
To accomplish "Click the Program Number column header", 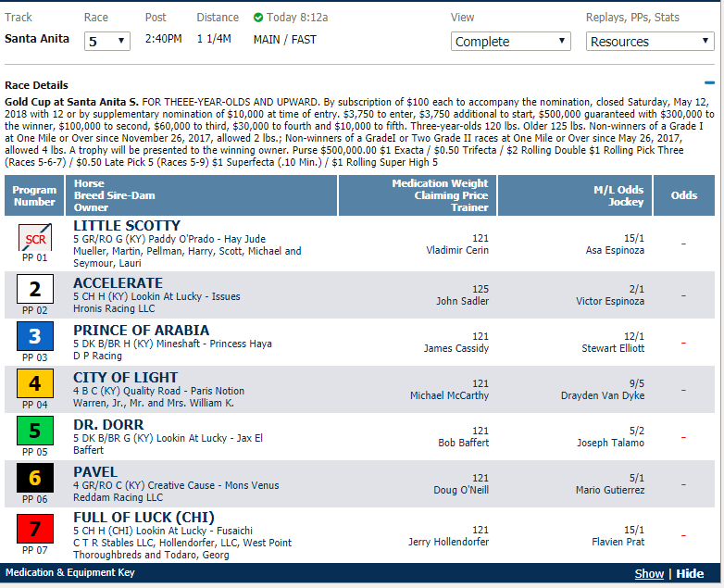I will pyautogui.click(x=34, y=195).
